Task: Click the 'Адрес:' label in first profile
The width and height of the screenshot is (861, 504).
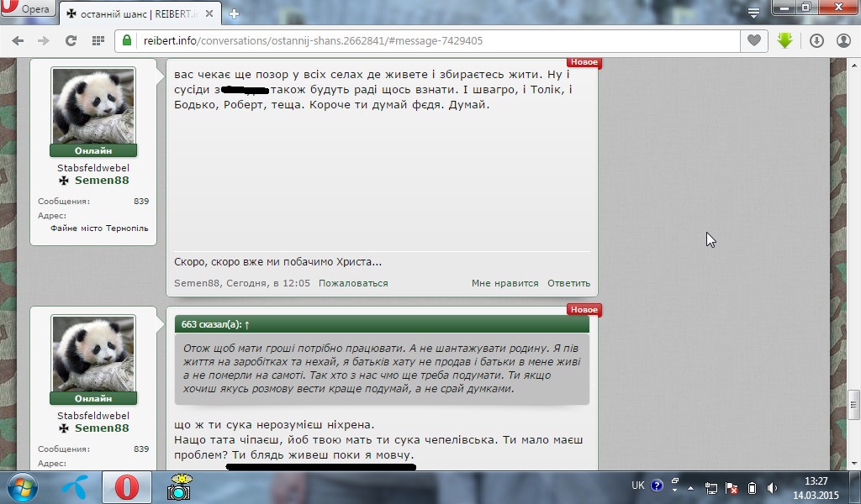Action: 52,216
